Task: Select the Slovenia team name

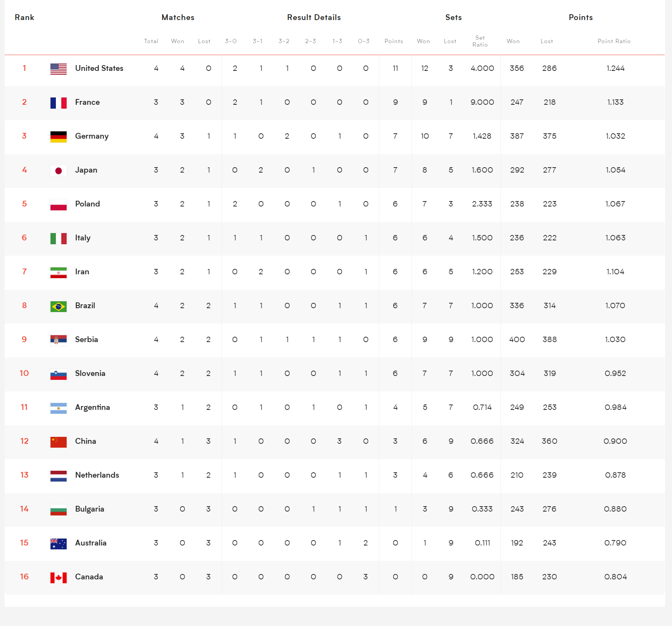Action: (90, 373)
